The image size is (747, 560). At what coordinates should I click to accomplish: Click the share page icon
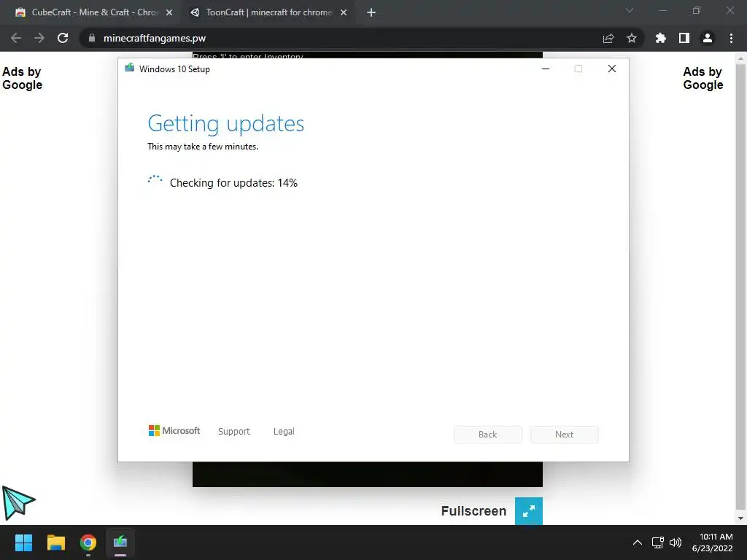click(608, 38)
